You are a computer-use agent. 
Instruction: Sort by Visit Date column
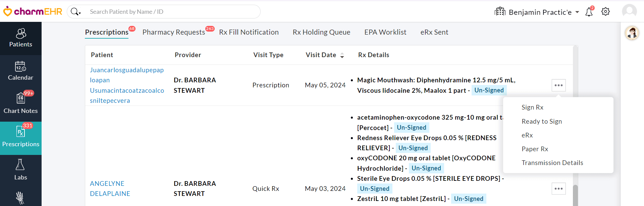coord(342,55)
